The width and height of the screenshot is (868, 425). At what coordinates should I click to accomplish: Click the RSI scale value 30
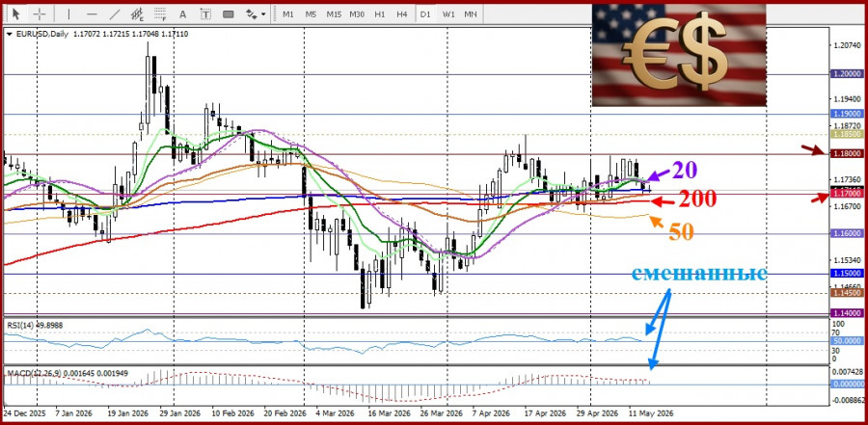(837, 350)
